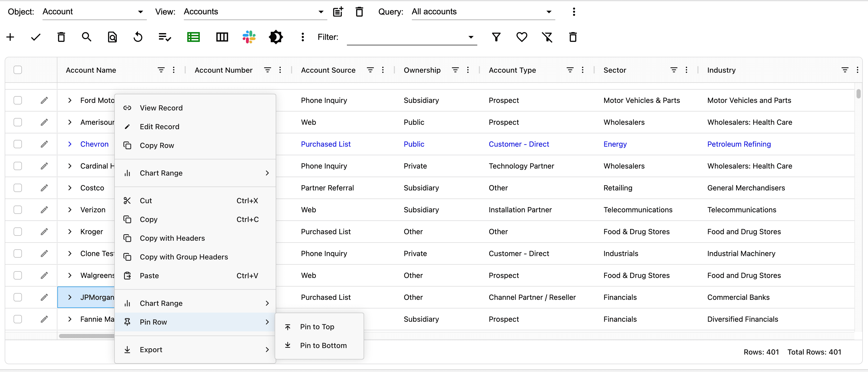The width and height of the screenshot is (868, 372).
Task: Select Copy with Headers menu entry
Action: click(172, 238)
